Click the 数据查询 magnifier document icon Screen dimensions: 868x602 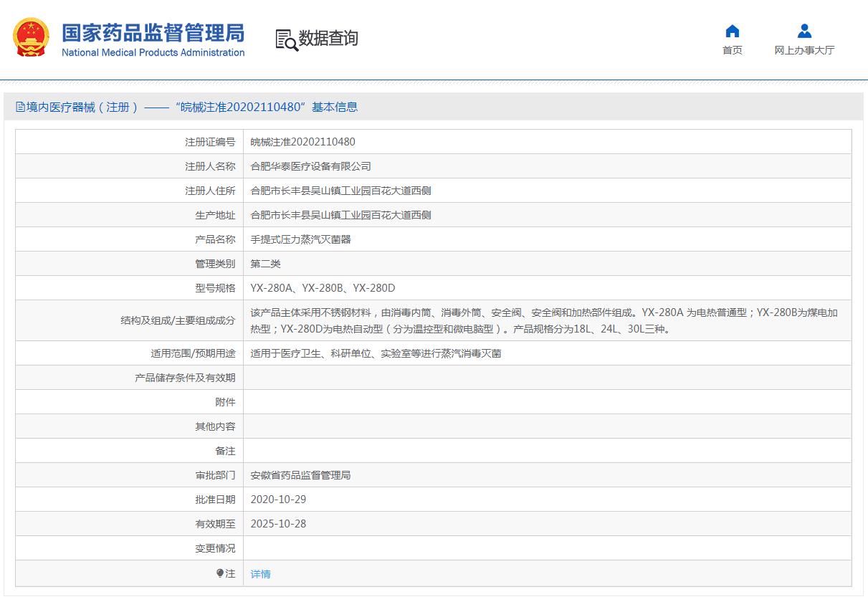pos(286,39)
